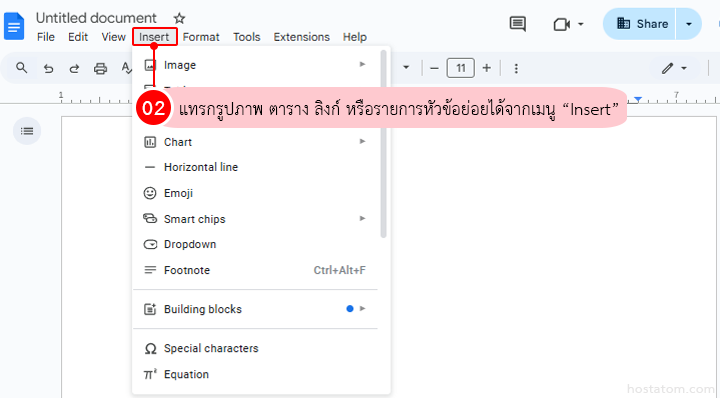This screenshot has width=720, height=398.
Task: Expand the Building blocks submenu arrow
Action: [x=362, y=308]
